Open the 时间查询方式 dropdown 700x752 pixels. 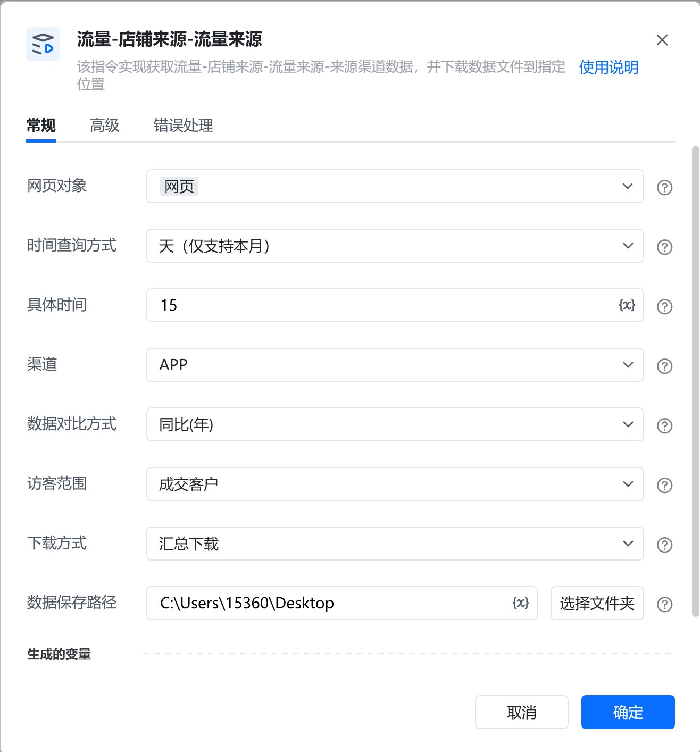(395, 246)
